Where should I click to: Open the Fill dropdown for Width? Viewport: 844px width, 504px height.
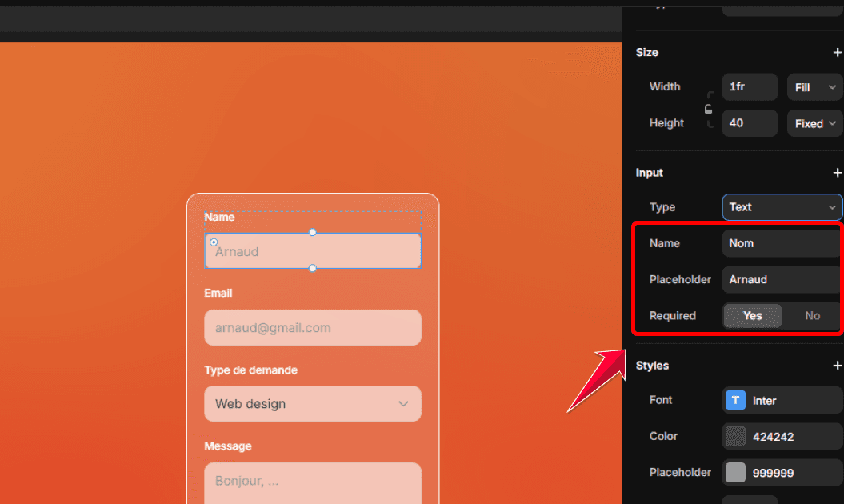(814, 86)
